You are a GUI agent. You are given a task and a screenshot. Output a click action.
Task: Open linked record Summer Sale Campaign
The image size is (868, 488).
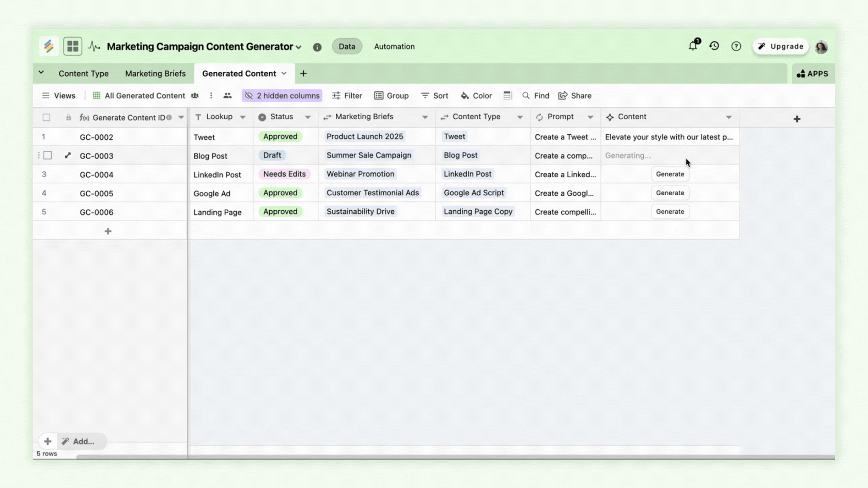coord(369,155)
